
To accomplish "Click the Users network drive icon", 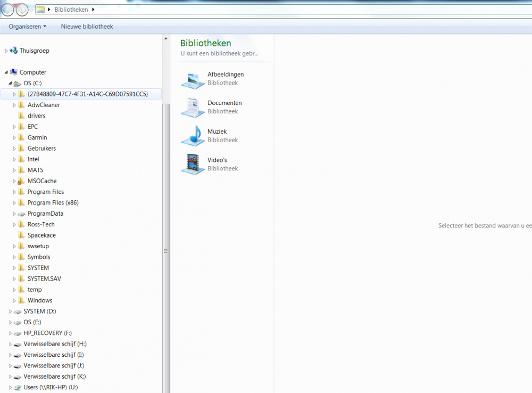I will click(18, 387).
